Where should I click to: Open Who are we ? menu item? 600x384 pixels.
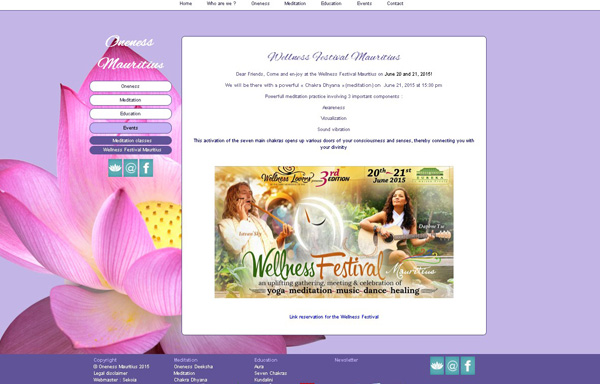click(x=221, y=3)
